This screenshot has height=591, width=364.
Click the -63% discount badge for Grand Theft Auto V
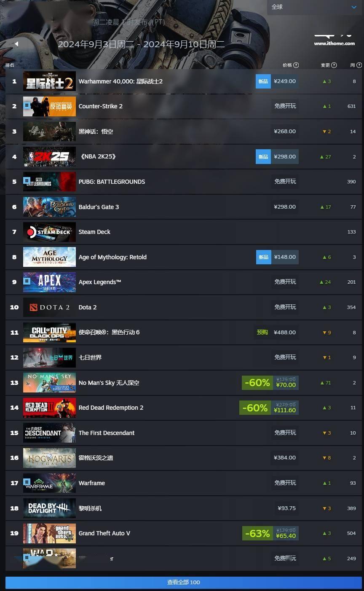click(256, 533)
